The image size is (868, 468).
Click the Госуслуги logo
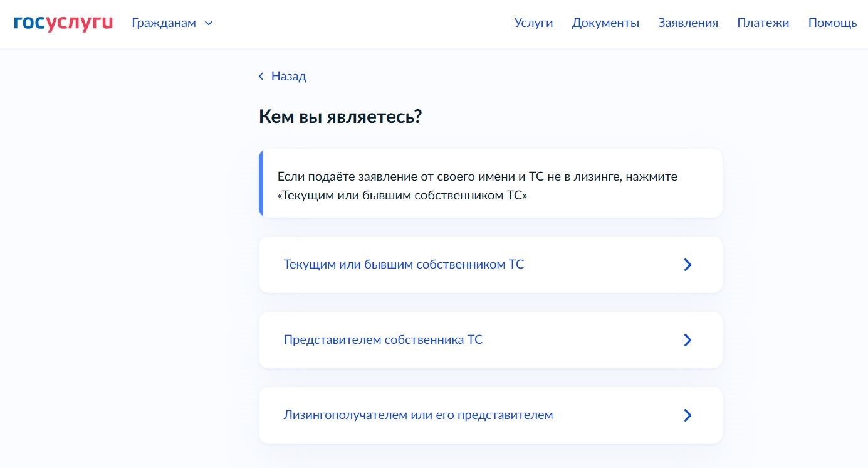click(63, 23)
